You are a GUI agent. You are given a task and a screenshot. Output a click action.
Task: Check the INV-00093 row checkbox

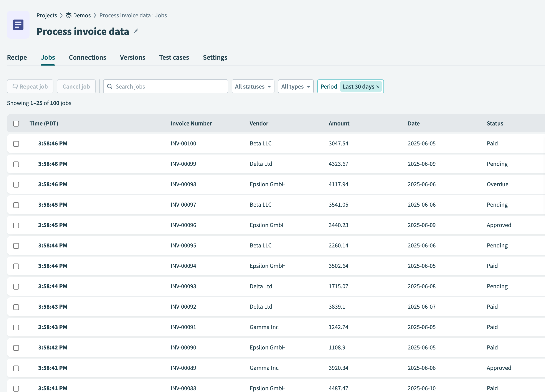[x=16, y=287]
